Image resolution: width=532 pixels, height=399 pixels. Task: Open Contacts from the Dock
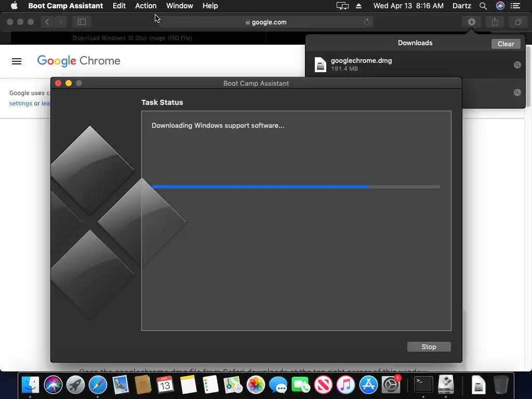(143, 385)
